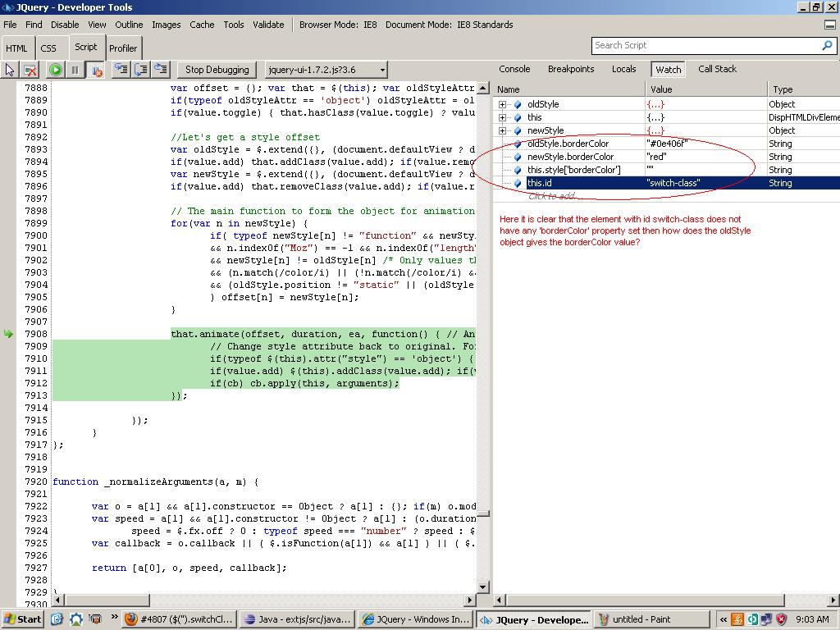Expand the oldStyle watch variable
The image size is (840, 630).
click(503, 104)
